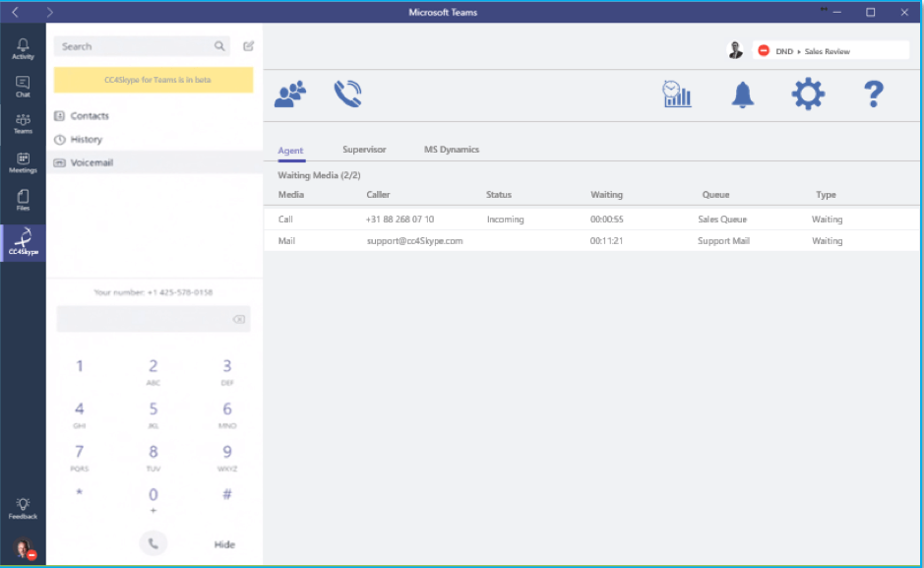
Task: Open History in the left panel
Action: tap(154, 139)
